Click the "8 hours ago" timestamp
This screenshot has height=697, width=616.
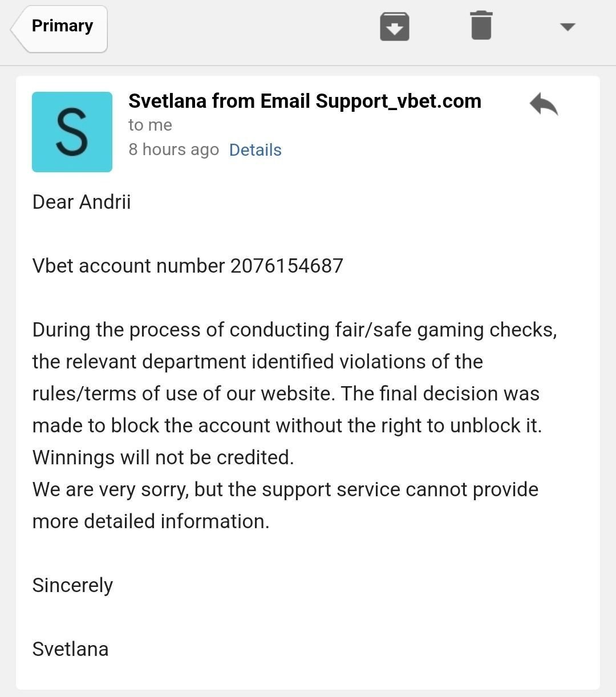(173, 149)
